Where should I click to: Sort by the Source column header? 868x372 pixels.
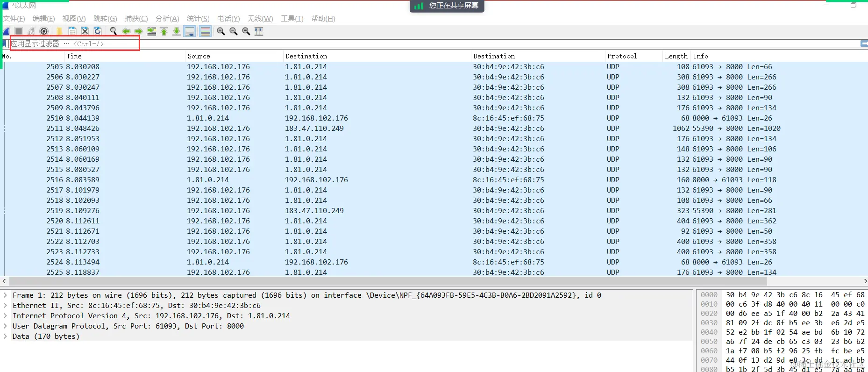[235, 56]
